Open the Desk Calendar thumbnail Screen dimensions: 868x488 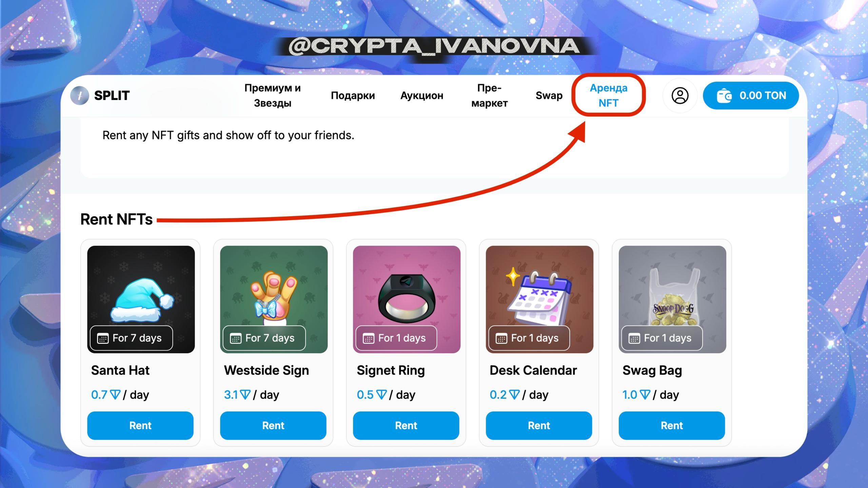pos(539,299)
